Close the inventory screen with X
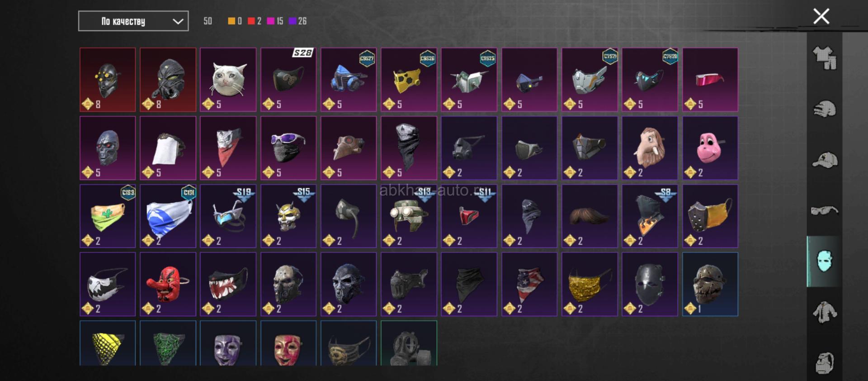Screen dimensions: 868x381 tap(821, 16)
